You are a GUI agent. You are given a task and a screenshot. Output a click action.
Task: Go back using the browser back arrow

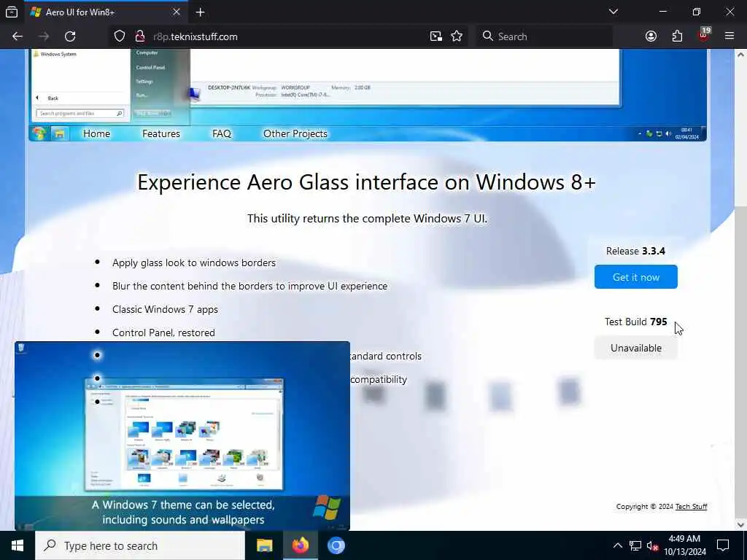click(18, 36)
